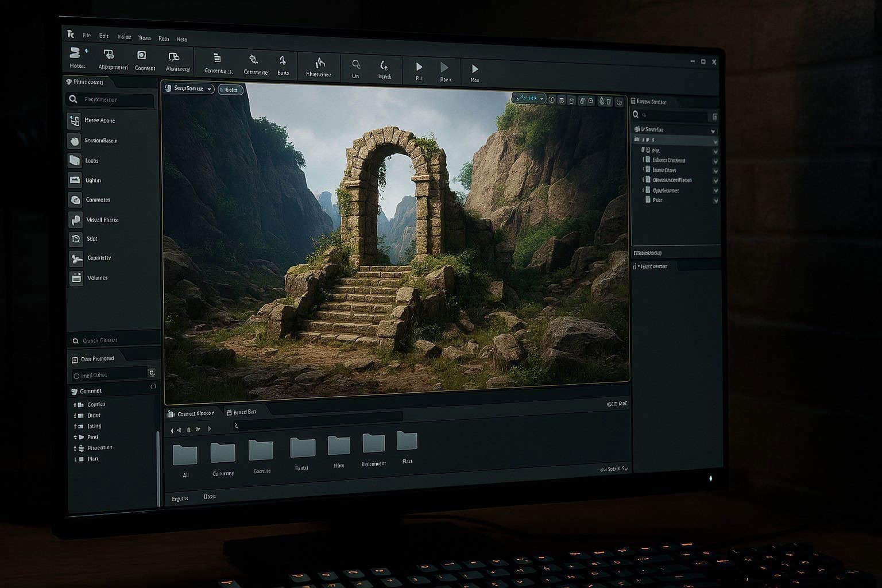Expand the Pivoeation tree item

[x=75, y=448]
